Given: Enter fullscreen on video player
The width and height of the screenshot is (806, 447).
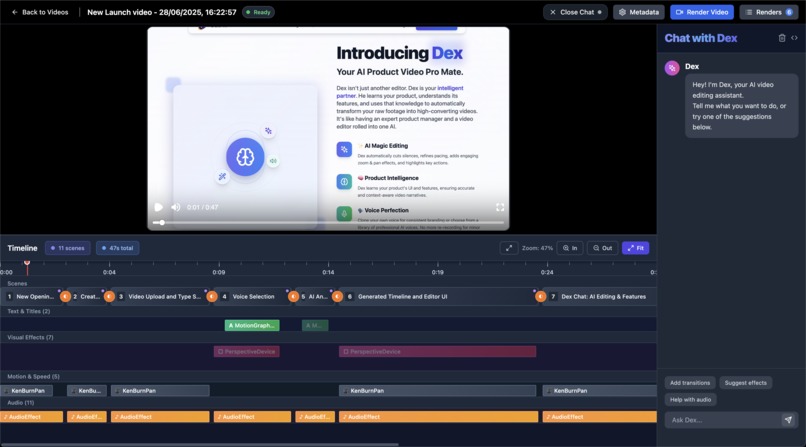Looking at the screenshot, I should pyautogui.click(x=500, y=207).
